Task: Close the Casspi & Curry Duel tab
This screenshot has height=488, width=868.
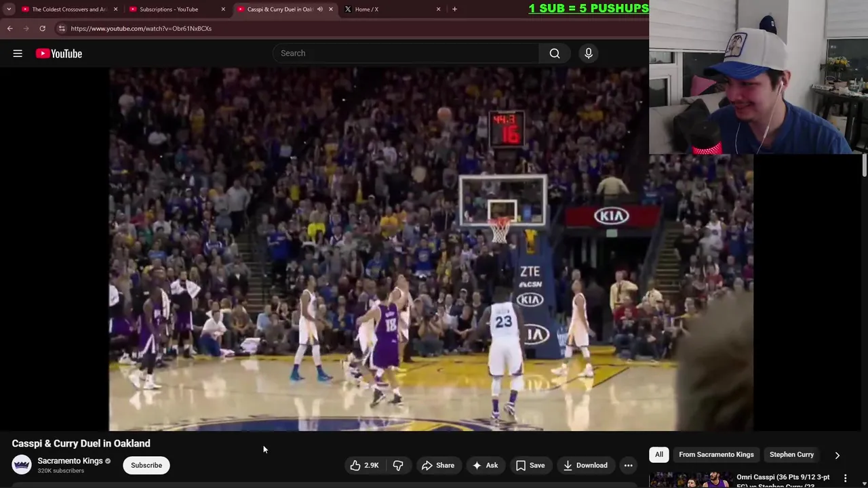Action: (x=331, y=9)
